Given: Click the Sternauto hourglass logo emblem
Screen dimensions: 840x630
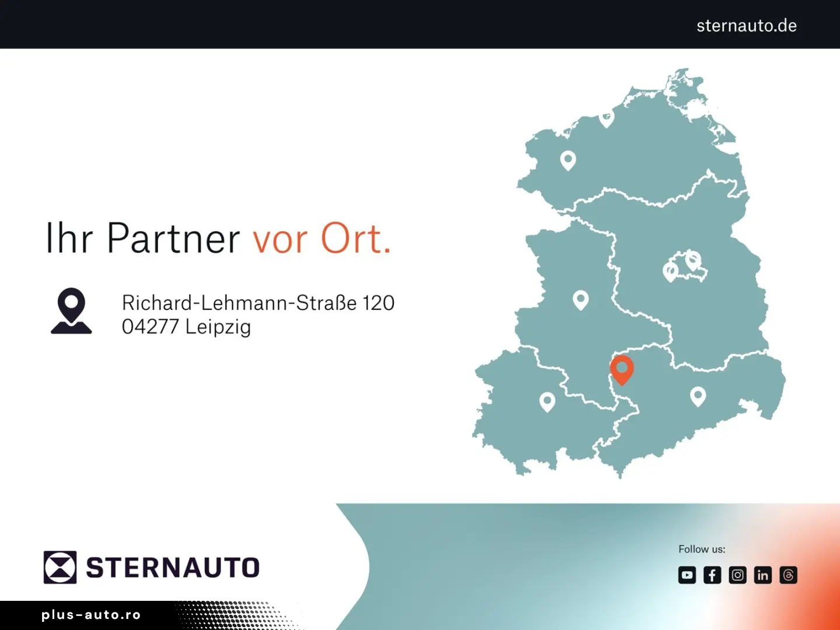Looking at the screenshot, I should (60, 567).
